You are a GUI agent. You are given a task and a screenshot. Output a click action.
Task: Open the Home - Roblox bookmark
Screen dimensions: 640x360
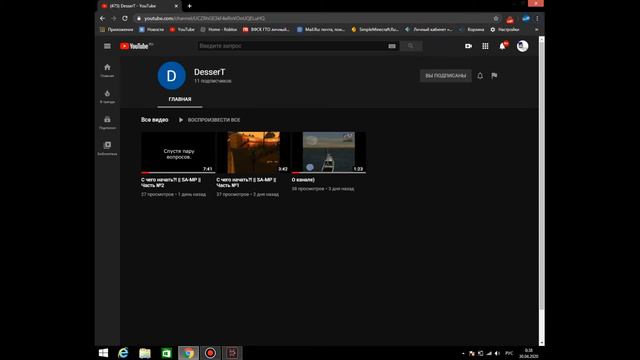click(219, 29)
